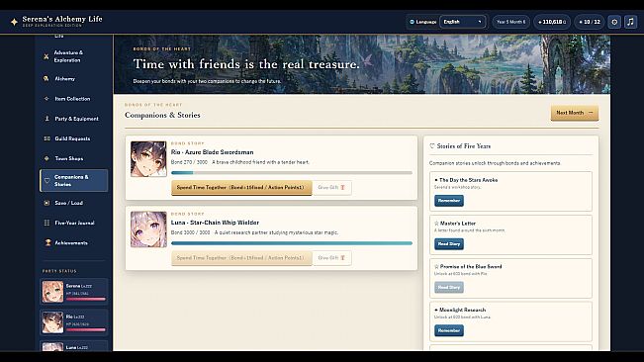644x362 pixels.
Task: Click the Town Shops icon
Action: [x=46, y=158]
